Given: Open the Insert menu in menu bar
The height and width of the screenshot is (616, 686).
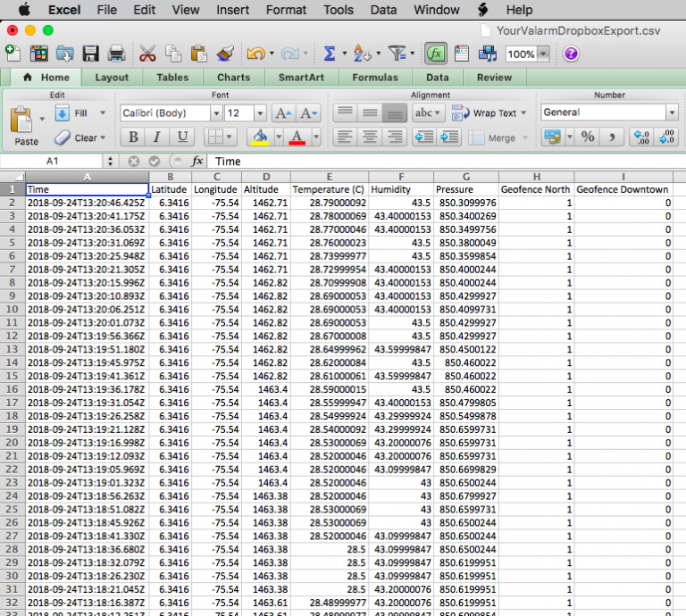Looking at the screenshot, I should pos(232,10).
